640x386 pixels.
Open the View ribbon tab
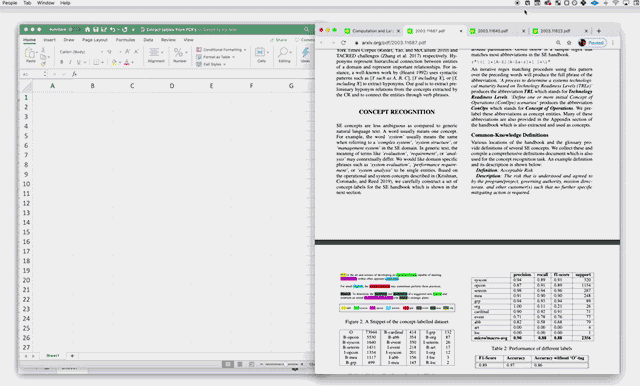188,40
